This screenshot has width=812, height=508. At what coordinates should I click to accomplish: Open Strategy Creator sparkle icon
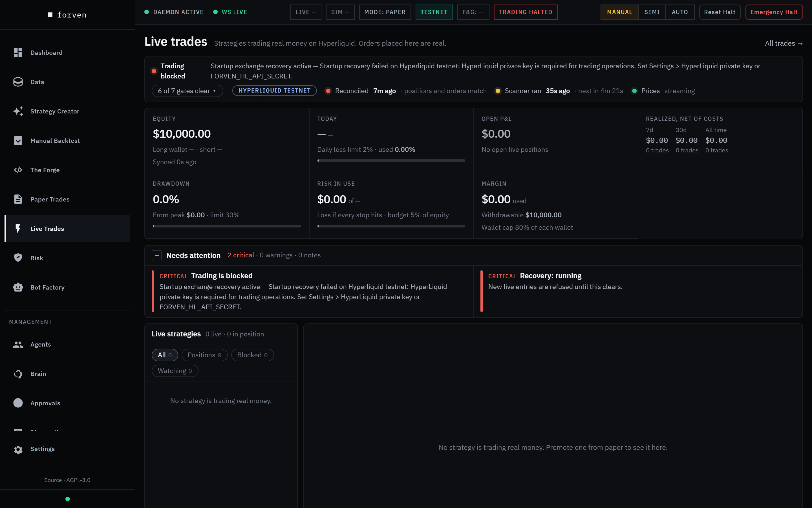click(18, 111)
